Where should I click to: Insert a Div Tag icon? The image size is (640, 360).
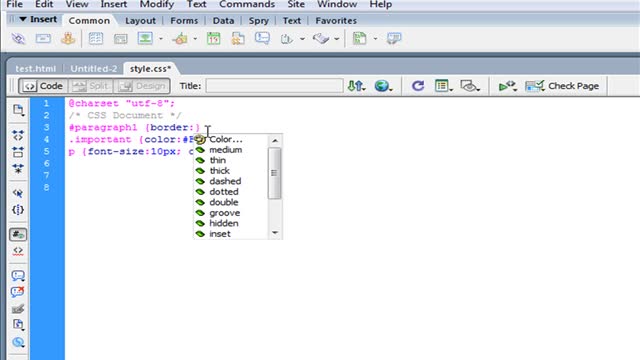pos(120,39)
